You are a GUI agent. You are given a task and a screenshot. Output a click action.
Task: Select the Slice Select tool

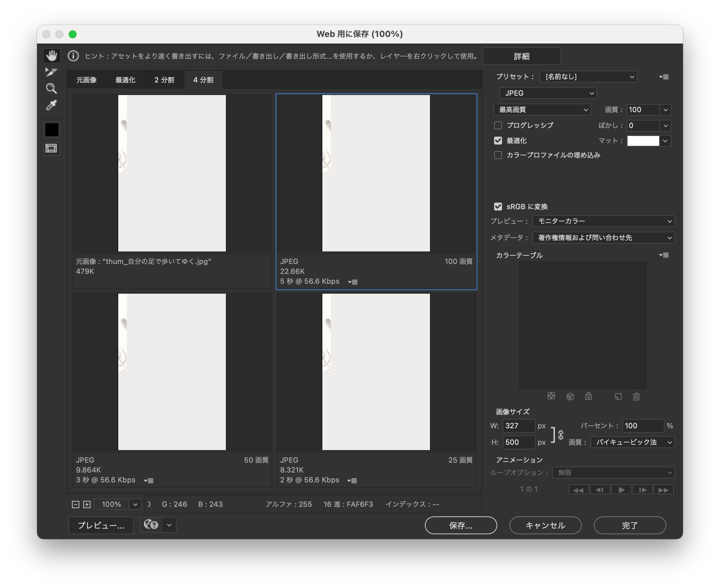point(52,72)
